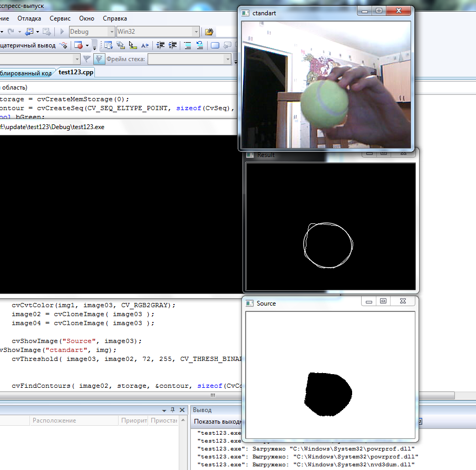Switch to the test123.cpp tab

coord(76,73)
